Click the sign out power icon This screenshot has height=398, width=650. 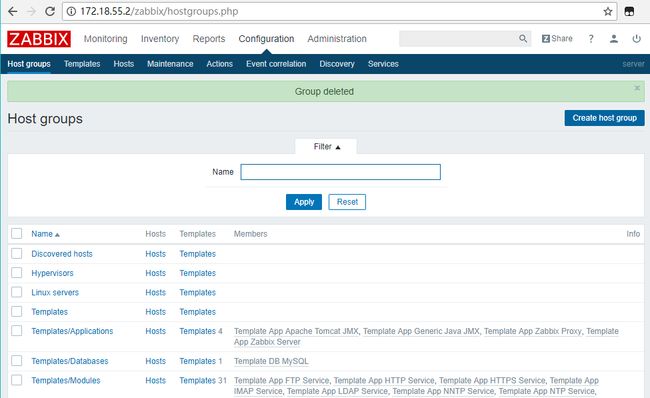[636, 39]
